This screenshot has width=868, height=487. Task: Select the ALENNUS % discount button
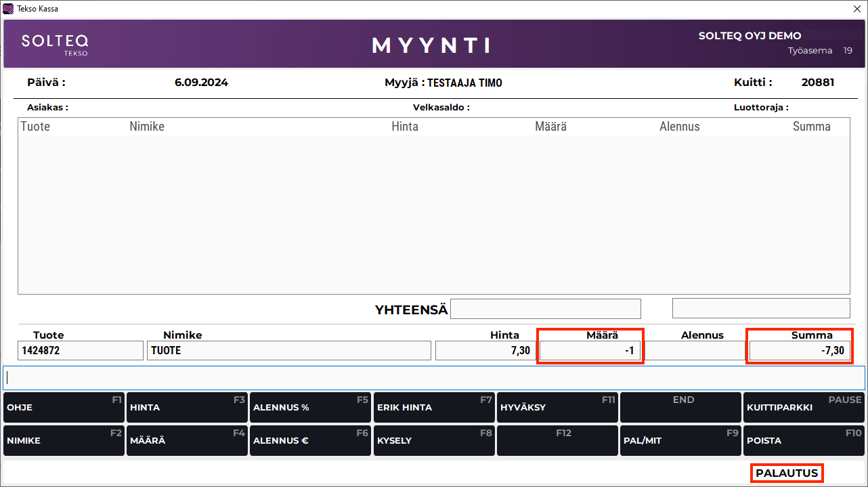310,408
